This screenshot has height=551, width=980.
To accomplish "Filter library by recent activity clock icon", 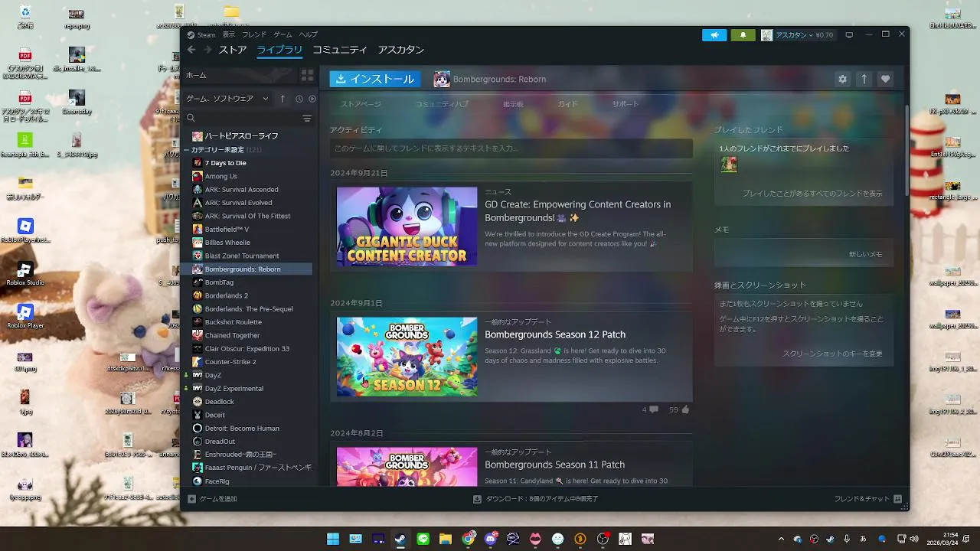I will 299,99.
